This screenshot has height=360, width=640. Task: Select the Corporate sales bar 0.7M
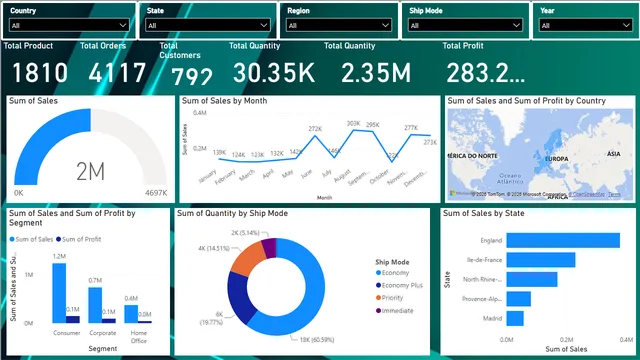(x=95, y=305)
